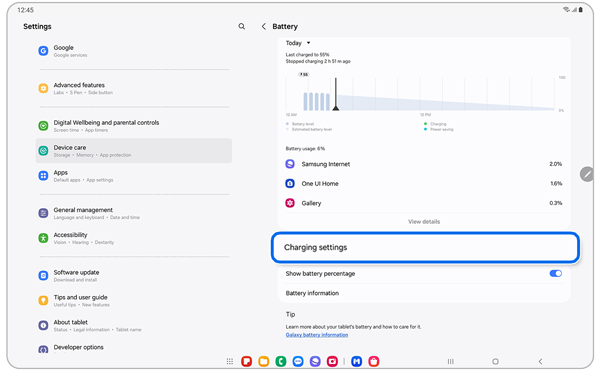Launch the blue M app in taskbar
The height and width of the screenshot is (371, 600).
(357, 361)
